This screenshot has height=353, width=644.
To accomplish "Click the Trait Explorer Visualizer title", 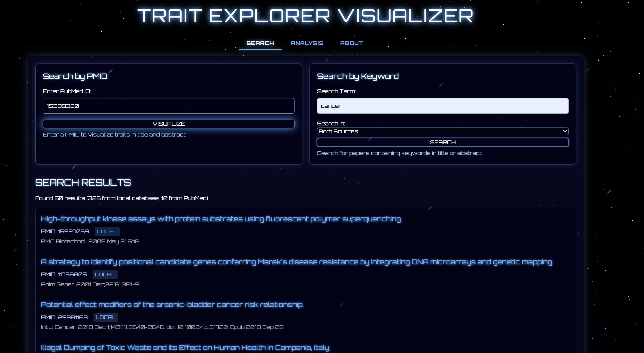I will coord(305,15).
